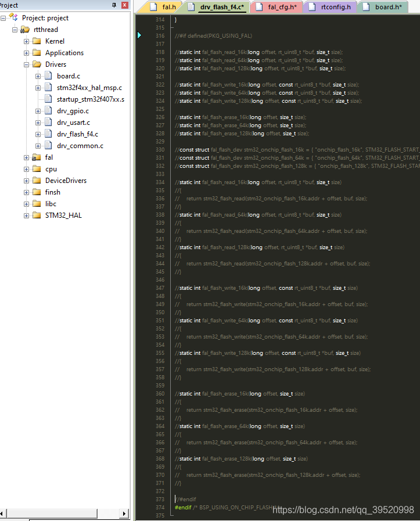The image size is (420, 521).
Task: Expand drv_flash_f4.c node in tree
Action: (x=38, y=135)
